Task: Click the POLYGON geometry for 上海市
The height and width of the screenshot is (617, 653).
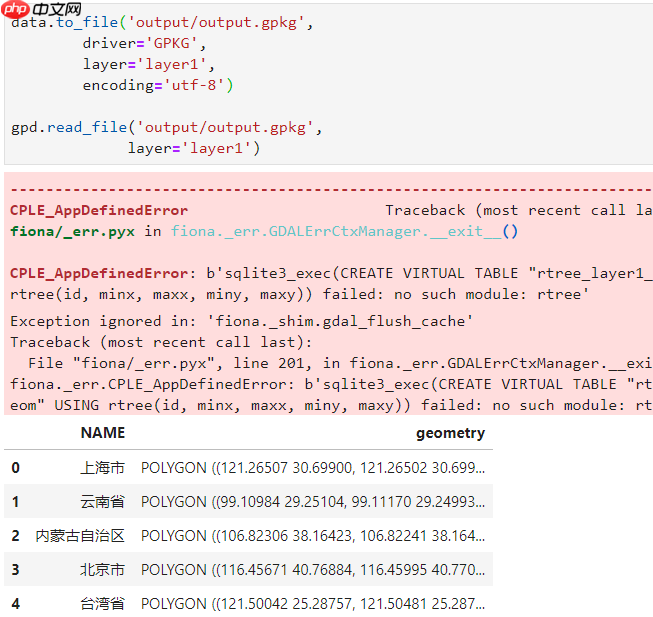Action: pos(313,468)
